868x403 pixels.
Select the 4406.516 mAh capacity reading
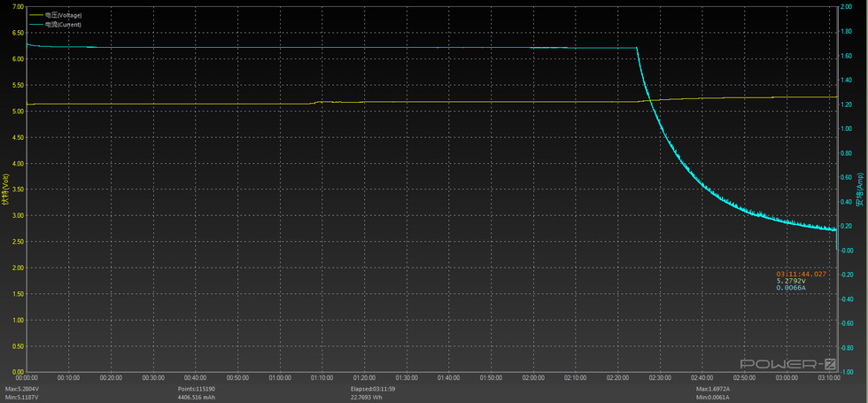click(197, 398)
